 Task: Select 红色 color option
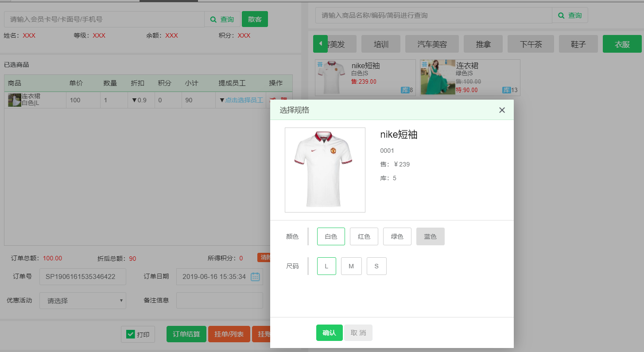[364, 236]
